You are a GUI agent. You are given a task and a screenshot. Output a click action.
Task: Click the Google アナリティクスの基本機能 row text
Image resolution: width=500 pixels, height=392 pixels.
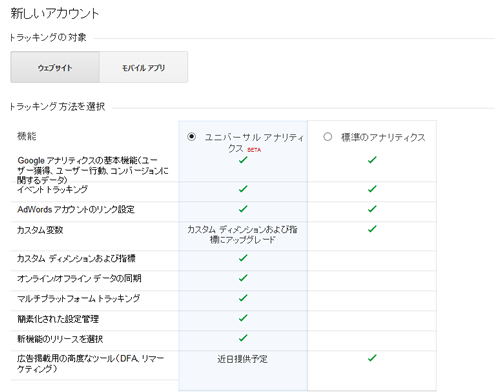coord(93,170)
